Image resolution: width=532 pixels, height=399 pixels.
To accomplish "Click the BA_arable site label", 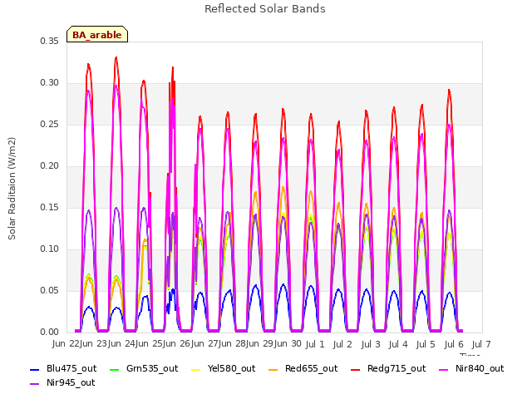I will click(97, 35).
